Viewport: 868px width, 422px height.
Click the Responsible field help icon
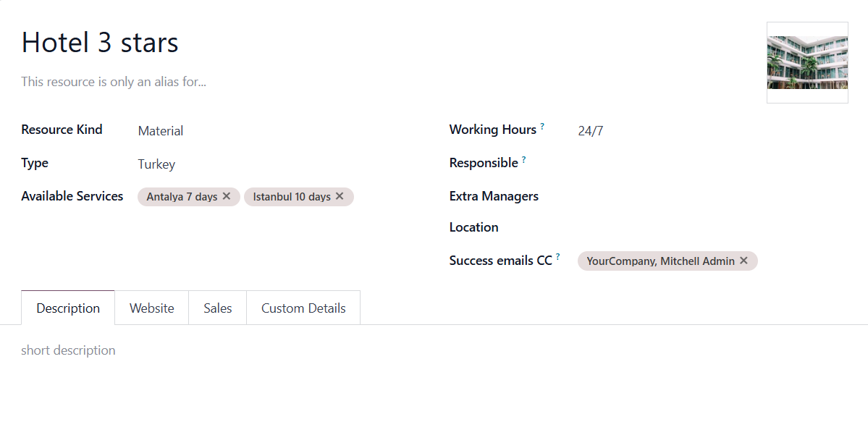[x=523, y=159]
